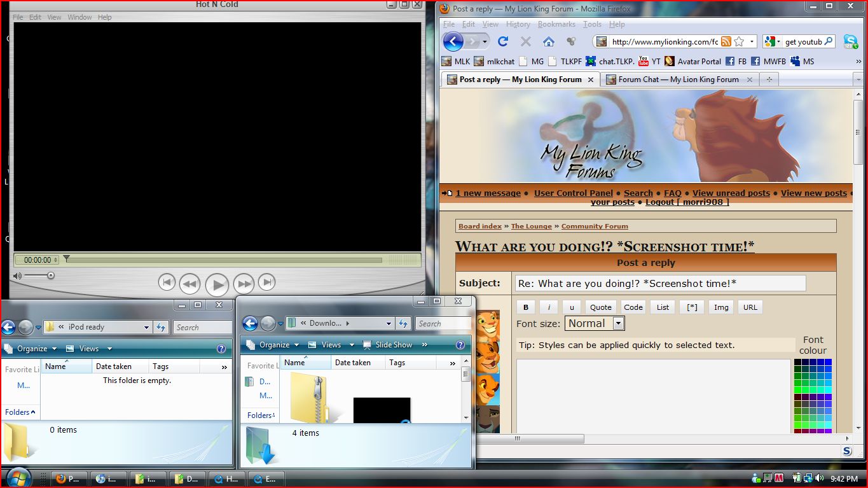Open help in the iPod ready window
The height and width of the screenshot is (488, 868).
point(221,349)
